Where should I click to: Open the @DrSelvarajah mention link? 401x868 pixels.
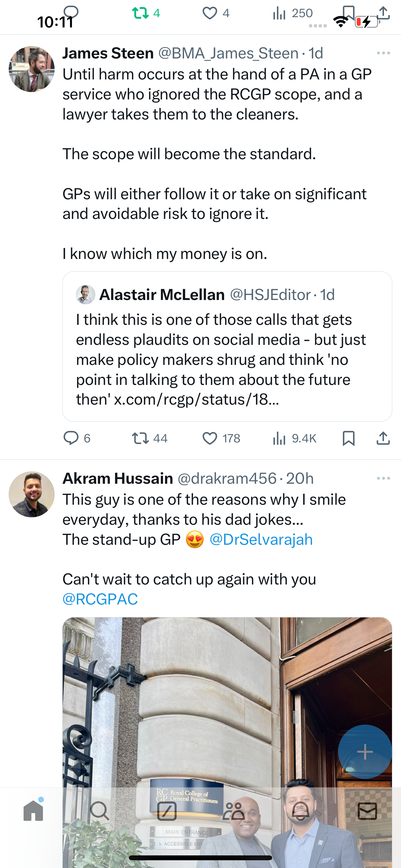click(261, 540)
